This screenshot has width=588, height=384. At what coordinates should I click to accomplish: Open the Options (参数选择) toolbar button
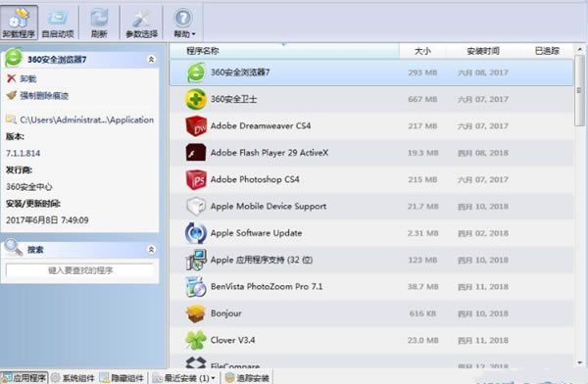pyautogui.click(x=141, y=23)
